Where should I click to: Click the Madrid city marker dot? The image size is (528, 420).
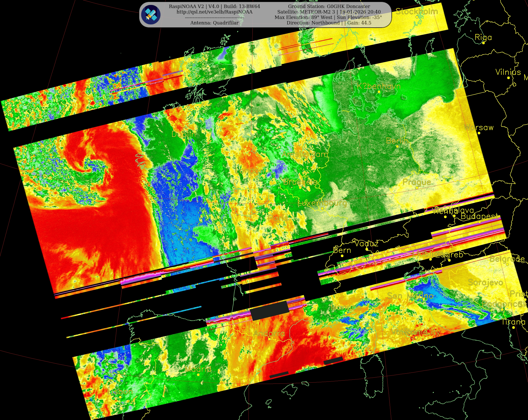tap(198, 375)
